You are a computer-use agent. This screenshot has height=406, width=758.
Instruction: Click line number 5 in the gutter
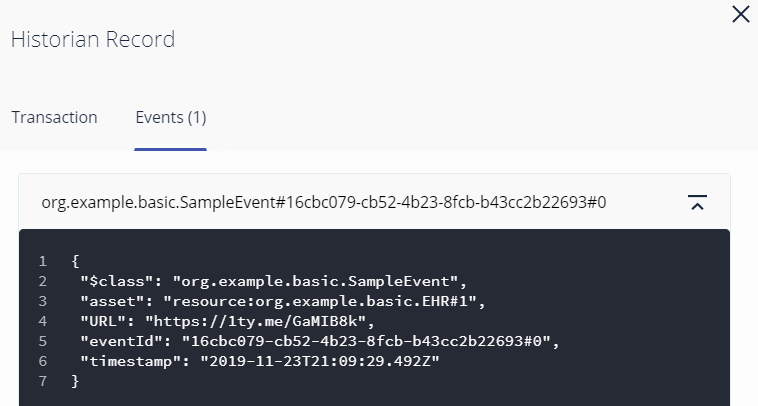[x=43, y=341]
